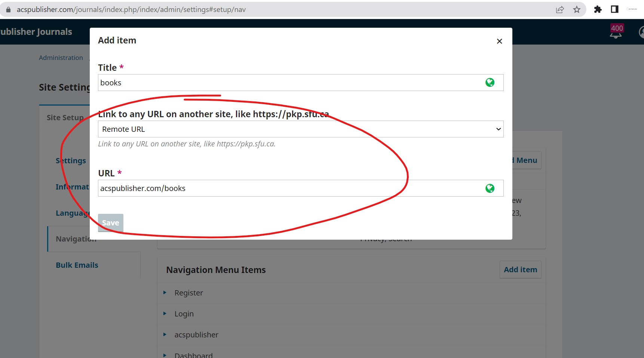The image size is (644, 358).
Task: Expand the Register menu item
Action: [x=165, y=292]
